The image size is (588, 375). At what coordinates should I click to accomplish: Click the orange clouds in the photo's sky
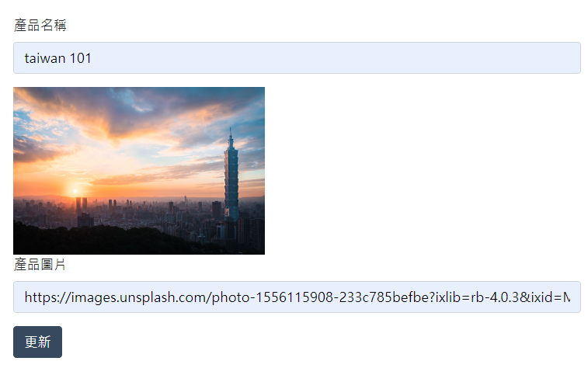click(x=113, y=123)
